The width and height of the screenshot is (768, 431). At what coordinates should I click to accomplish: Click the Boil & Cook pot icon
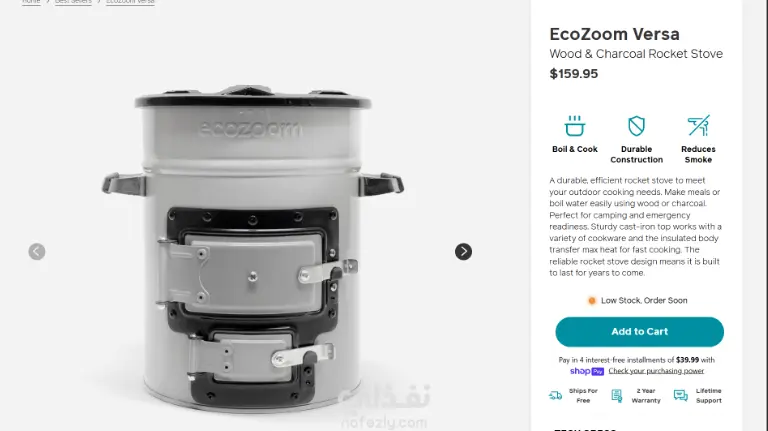point(575,126)
